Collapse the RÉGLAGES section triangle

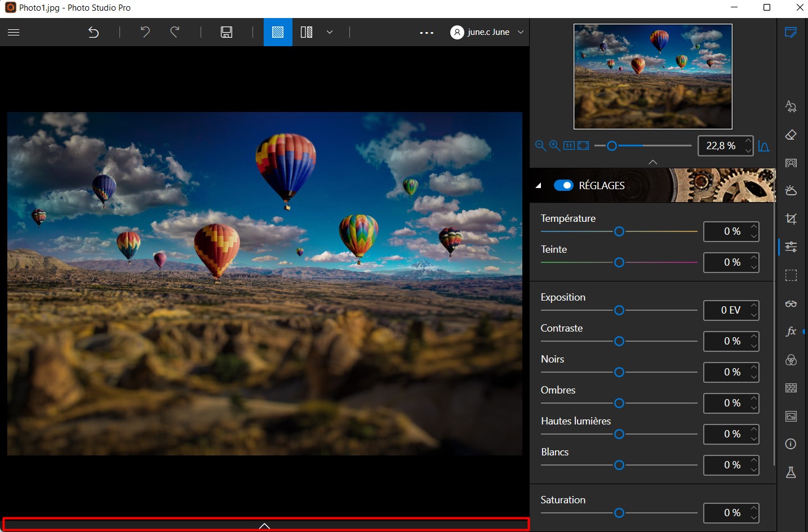tap(539, 185)
